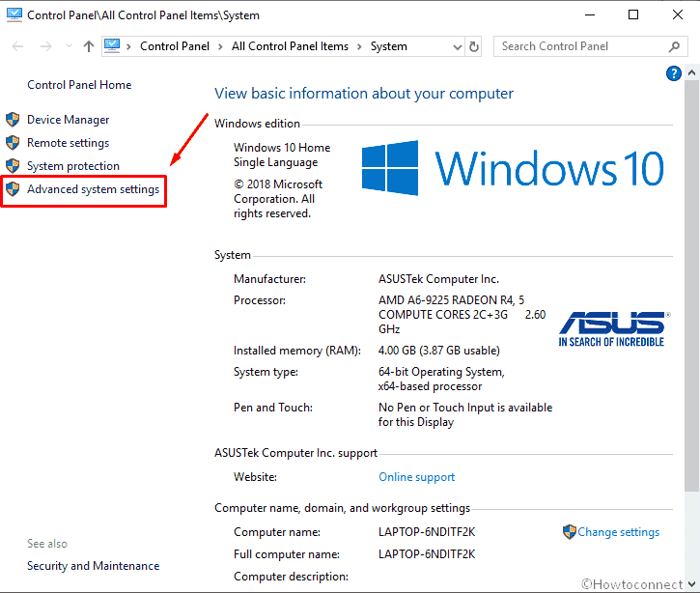Click shield icon beside Remote settings
Image resolution: width=700 pixels, height=593 pixels.
pos(13,143)
